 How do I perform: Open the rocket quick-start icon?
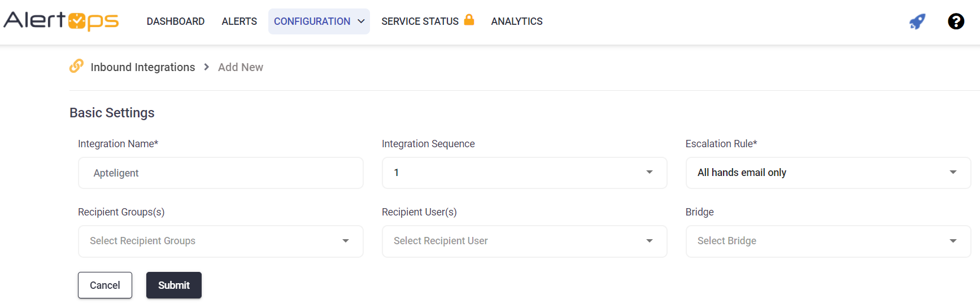tap(917, 21)
